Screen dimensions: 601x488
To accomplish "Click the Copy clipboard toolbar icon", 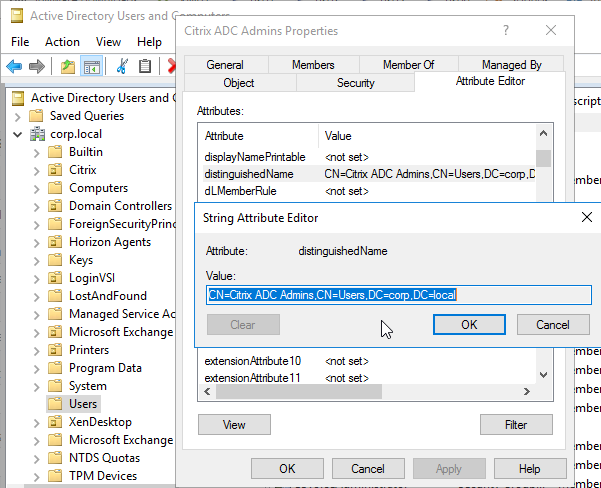I will tap(145, 66).
